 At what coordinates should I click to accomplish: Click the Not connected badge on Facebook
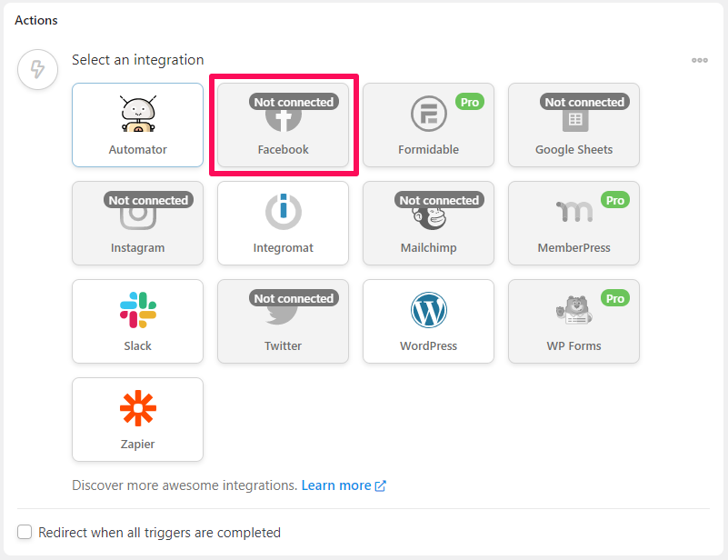click(x=294, y=102)
